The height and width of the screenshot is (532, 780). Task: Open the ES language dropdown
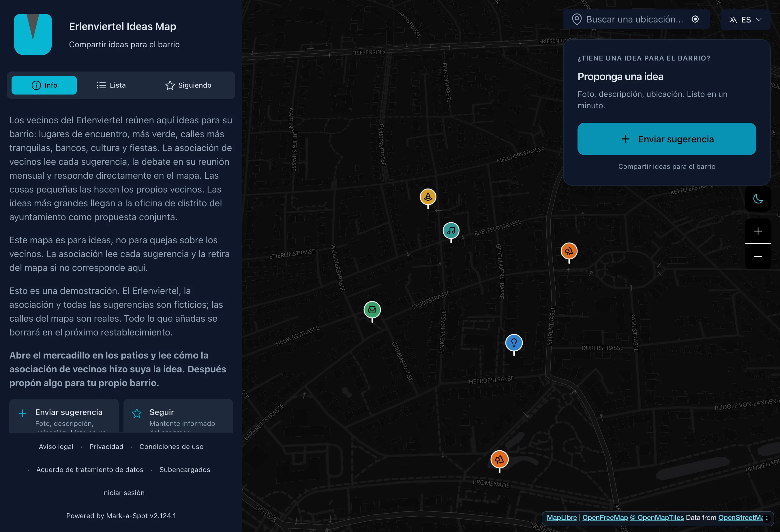745,20
